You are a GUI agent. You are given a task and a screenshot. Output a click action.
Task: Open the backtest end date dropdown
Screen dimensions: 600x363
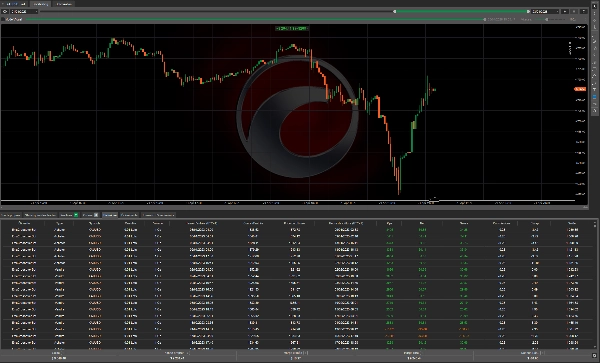[545, 11]
